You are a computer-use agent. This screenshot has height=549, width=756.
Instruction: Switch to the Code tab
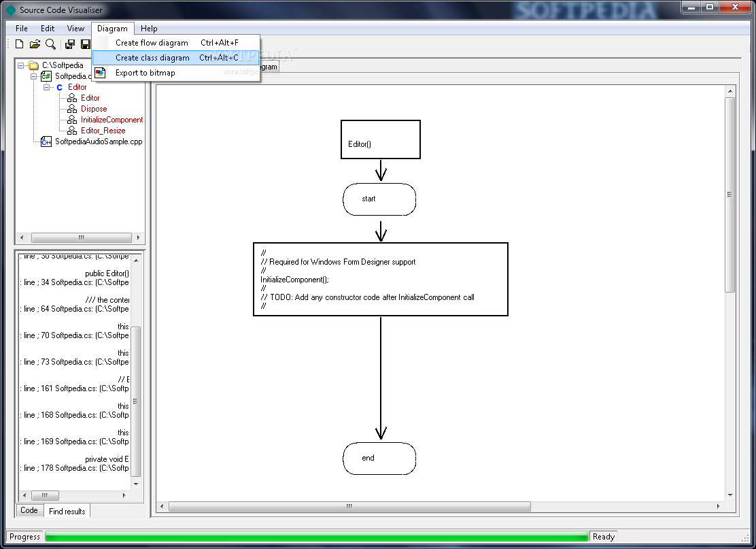29,510
